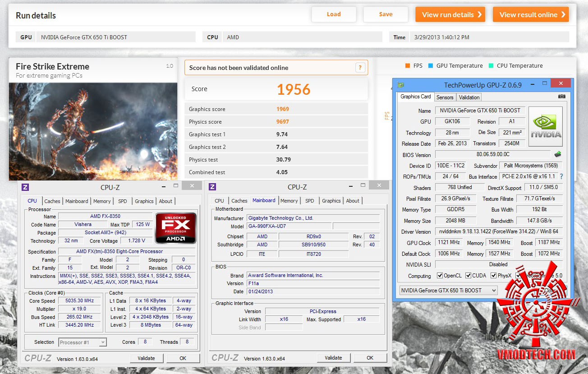Open the Processor #1 selection dropdown

pos(83,342)
